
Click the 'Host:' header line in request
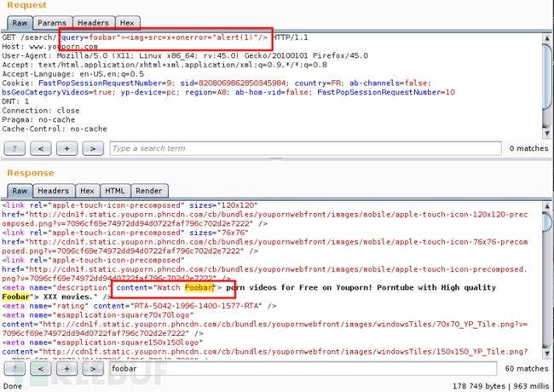49,47
